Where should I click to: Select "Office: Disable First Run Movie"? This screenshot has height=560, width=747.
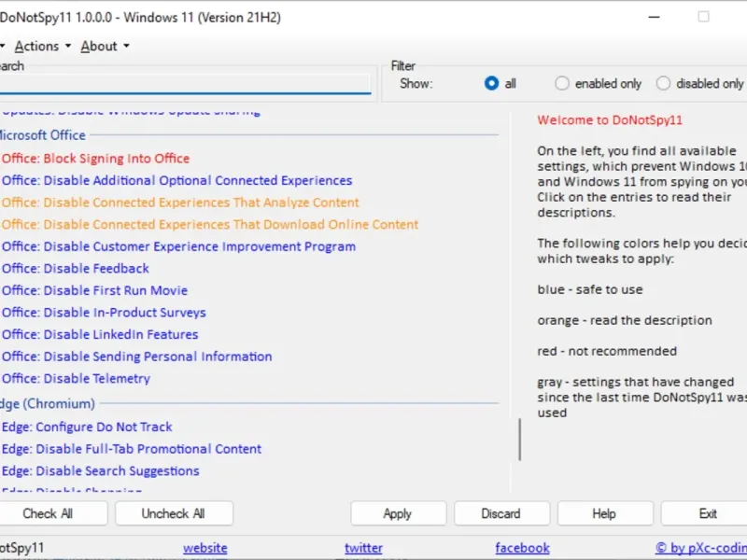point(95,290)
